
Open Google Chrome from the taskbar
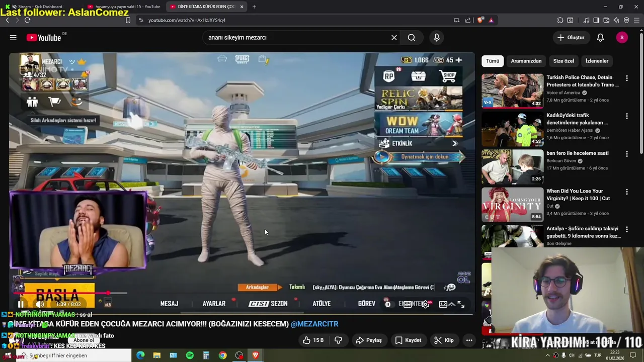click(222, 355)
